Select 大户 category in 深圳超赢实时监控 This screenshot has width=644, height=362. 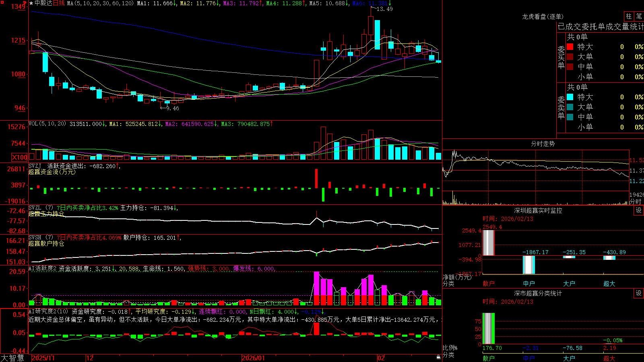pyautogui.click(x=569, y=284)
